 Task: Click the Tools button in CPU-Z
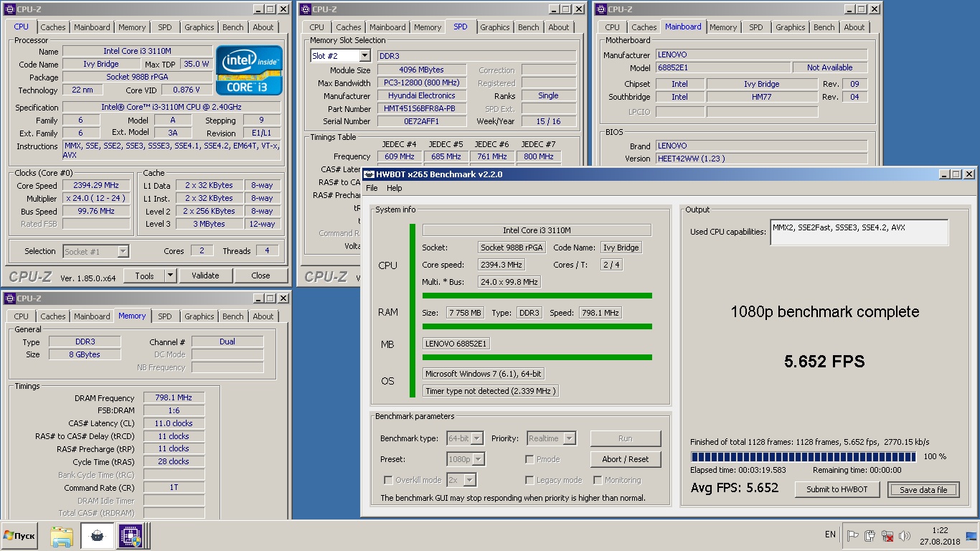point(144,275)
